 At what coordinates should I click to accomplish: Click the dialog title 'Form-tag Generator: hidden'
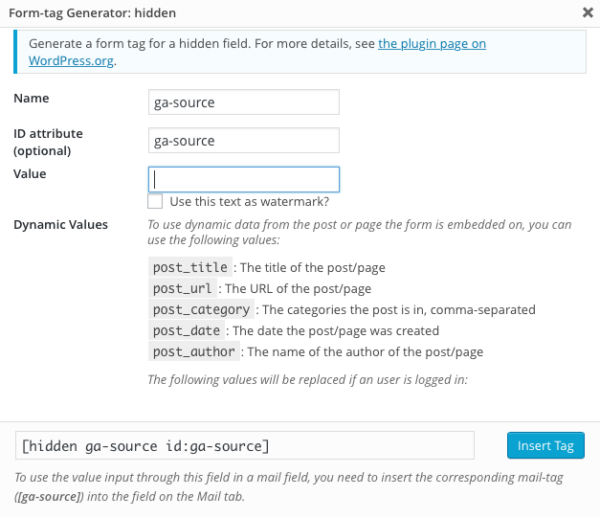coord(92,13)
